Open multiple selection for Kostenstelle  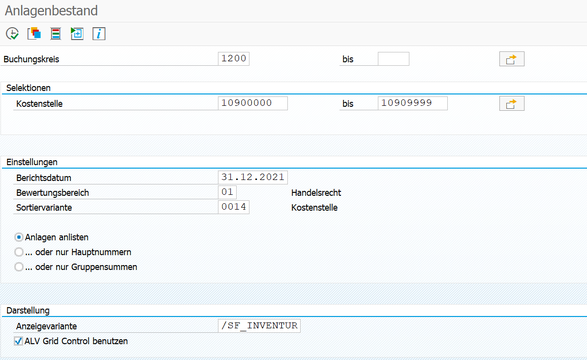512,104
